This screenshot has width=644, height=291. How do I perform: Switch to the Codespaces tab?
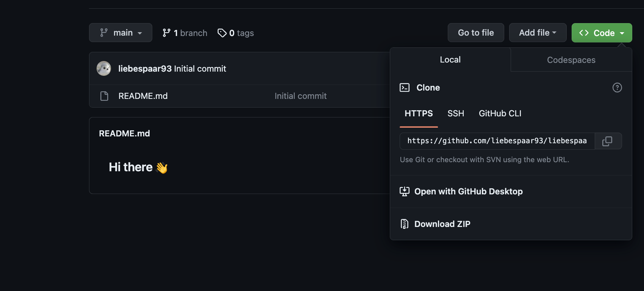(571, 60)
